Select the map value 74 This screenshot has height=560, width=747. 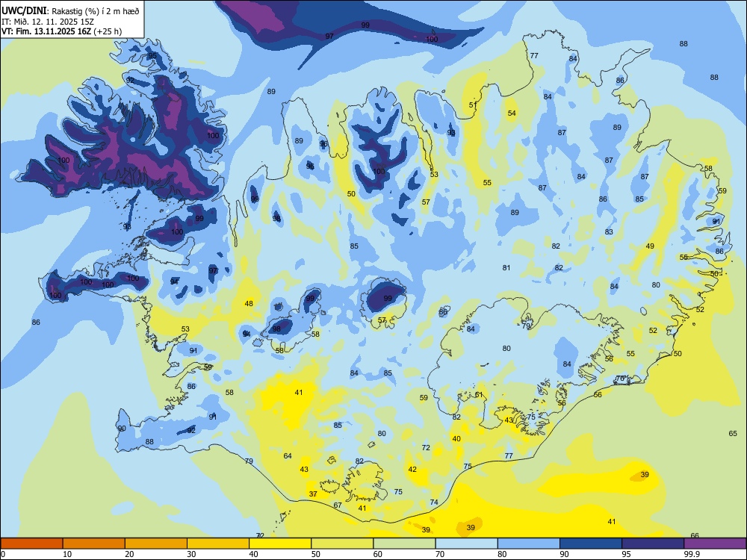(x=434, y=502)
